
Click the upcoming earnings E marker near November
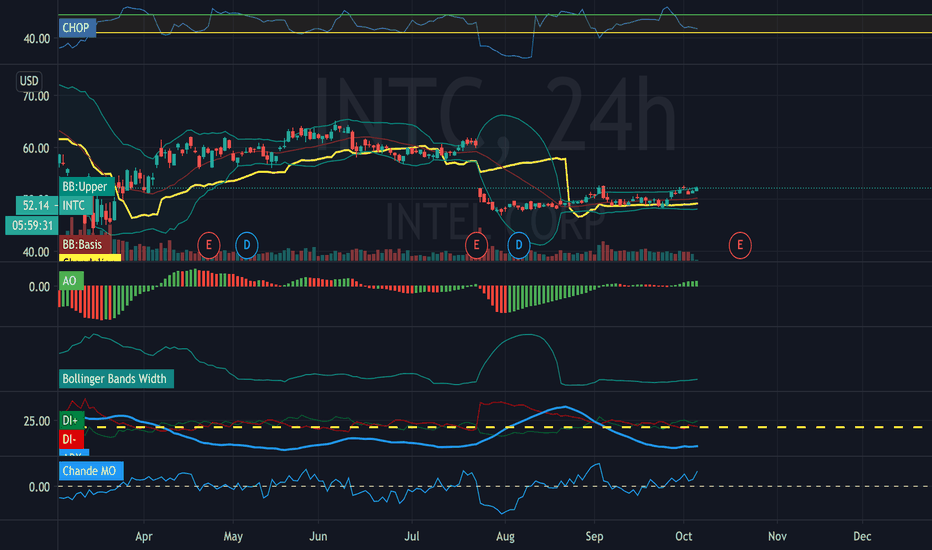[740, 245]
